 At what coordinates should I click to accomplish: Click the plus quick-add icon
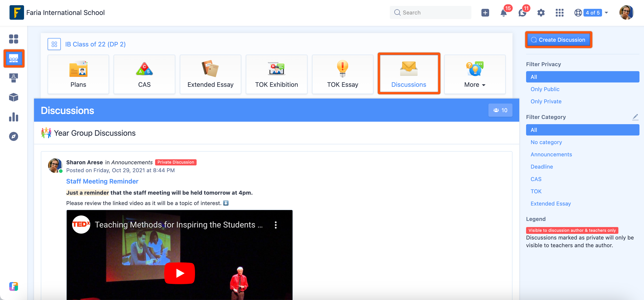tap(485, 13)
